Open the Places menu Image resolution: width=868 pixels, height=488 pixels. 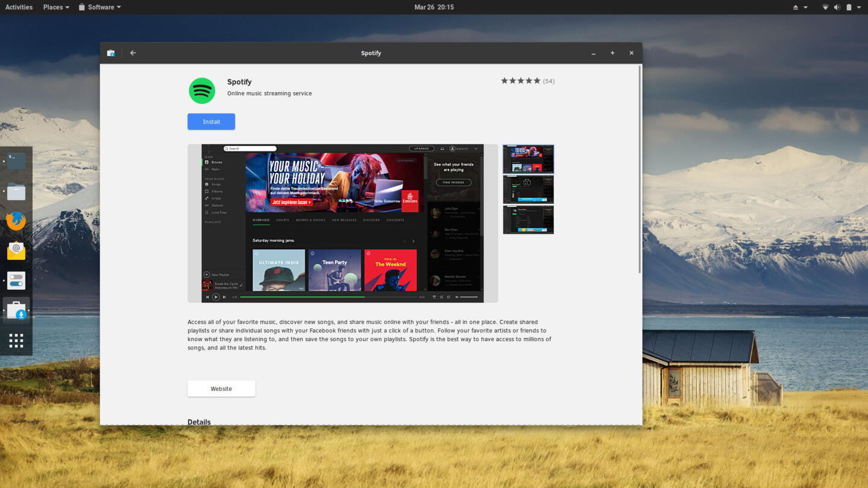(x=56, y=7)
